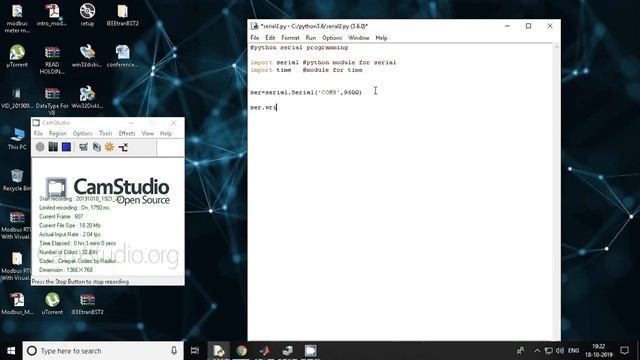
Task: Select the Recycle Bin desktop icon
Action: [16, 180]
